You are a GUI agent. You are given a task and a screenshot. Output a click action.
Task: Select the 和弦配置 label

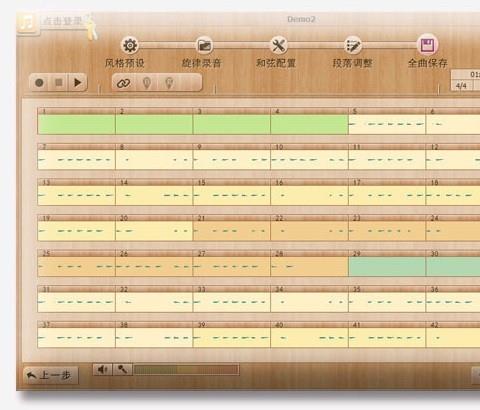coord(276,63)
